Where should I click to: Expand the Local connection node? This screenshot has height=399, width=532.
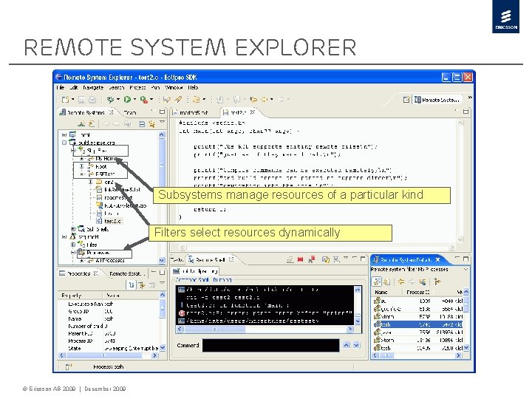[64, 134]
